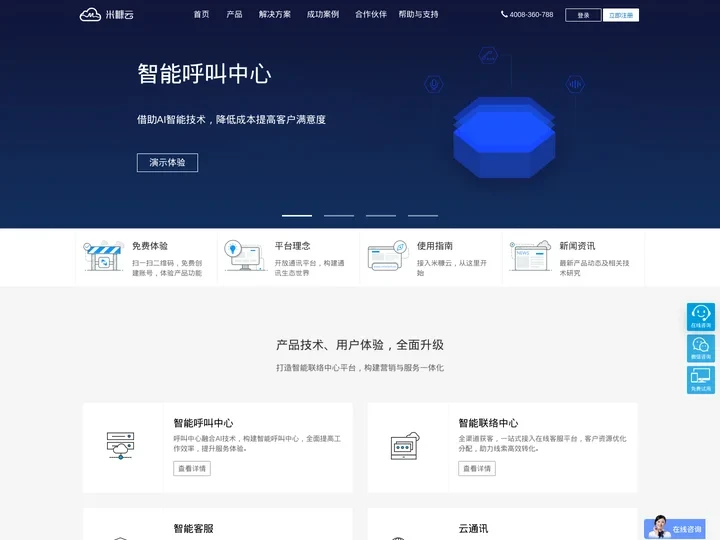Open the 新闻资讯 title link
This screenshot has height=540, width=720.
tap(577, 246)
